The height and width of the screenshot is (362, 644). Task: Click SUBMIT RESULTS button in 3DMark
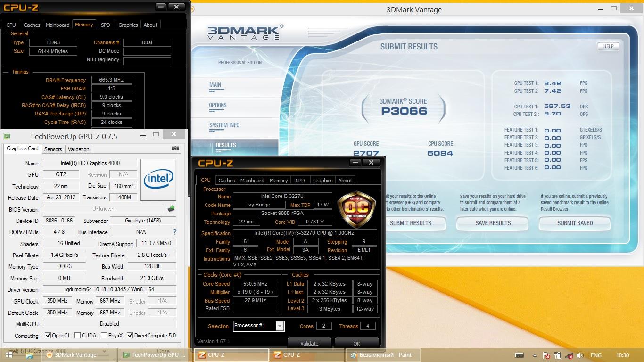tap(411, 223)
